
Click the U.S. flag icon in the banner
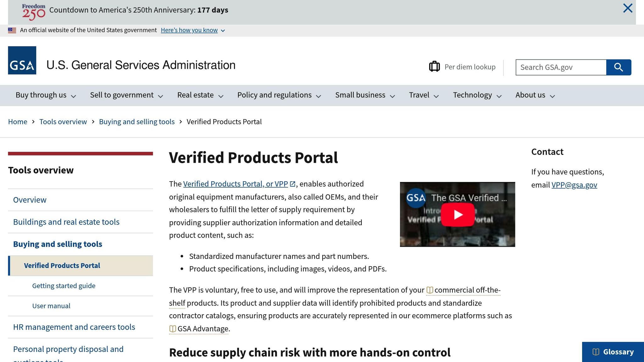[x=12, y=30]
